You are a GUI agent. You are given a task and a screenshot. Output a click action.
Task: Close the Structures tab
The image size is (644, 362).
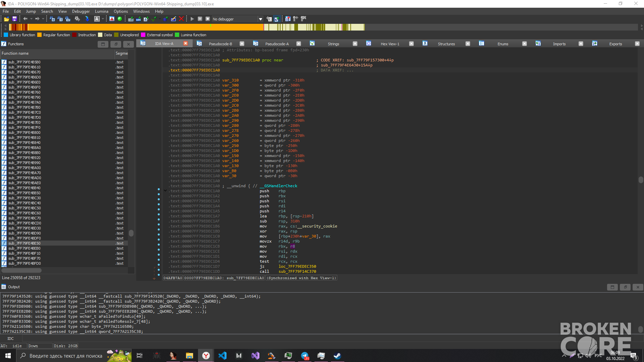[x=468, y=44]
